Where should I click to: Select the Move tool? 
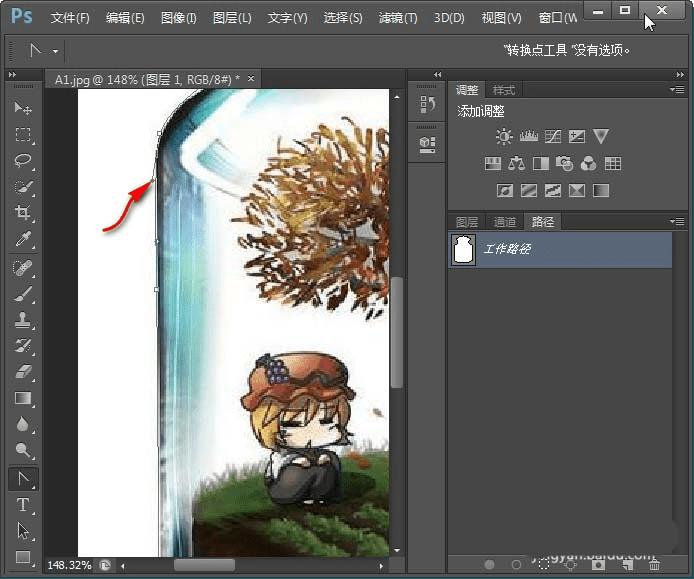[23, 108]
